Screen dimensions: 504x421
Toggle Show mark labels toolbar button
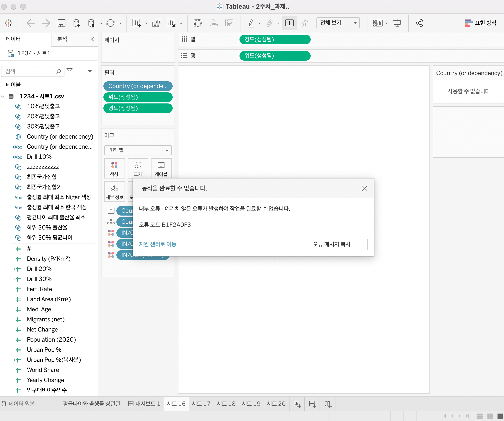point(289,23)
